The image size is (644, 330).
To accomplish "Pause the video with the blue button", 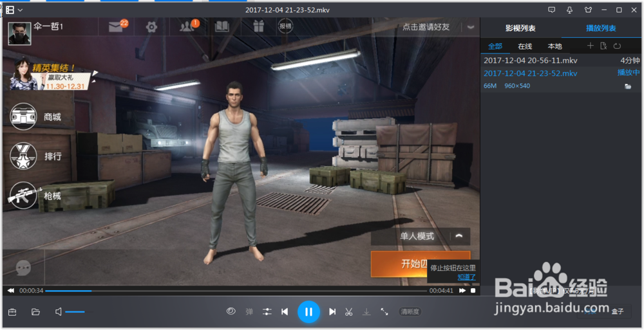I will tap(308, 312).
